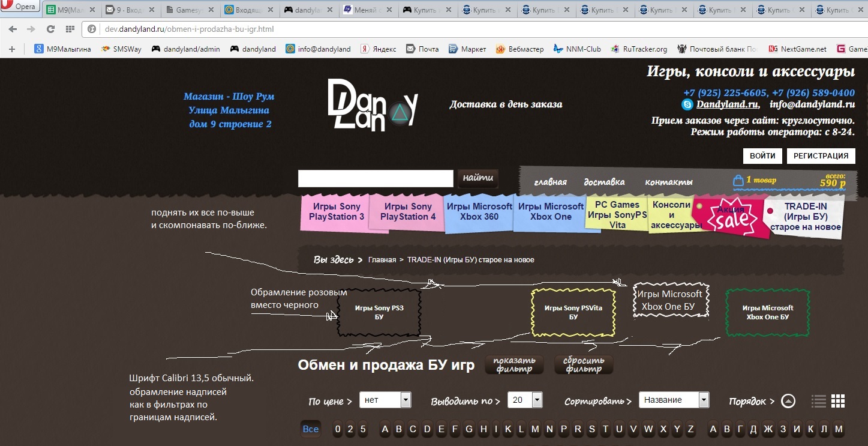Go back with browser back arrow
The height and width of the screenshot is (446, 868).
13,29
